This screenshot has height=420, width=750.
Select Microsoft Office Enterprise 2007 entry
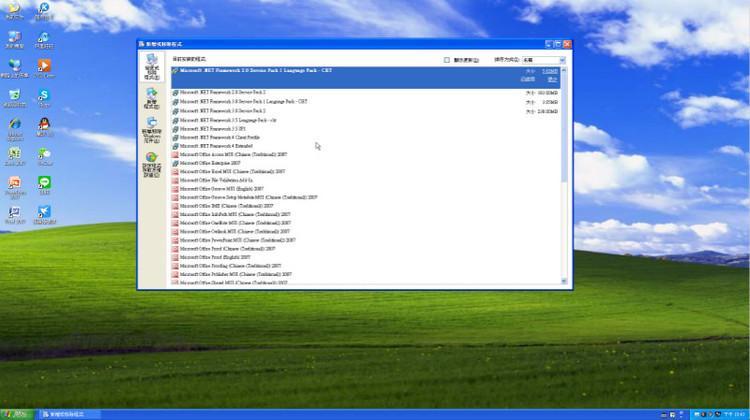click(366, 163)
